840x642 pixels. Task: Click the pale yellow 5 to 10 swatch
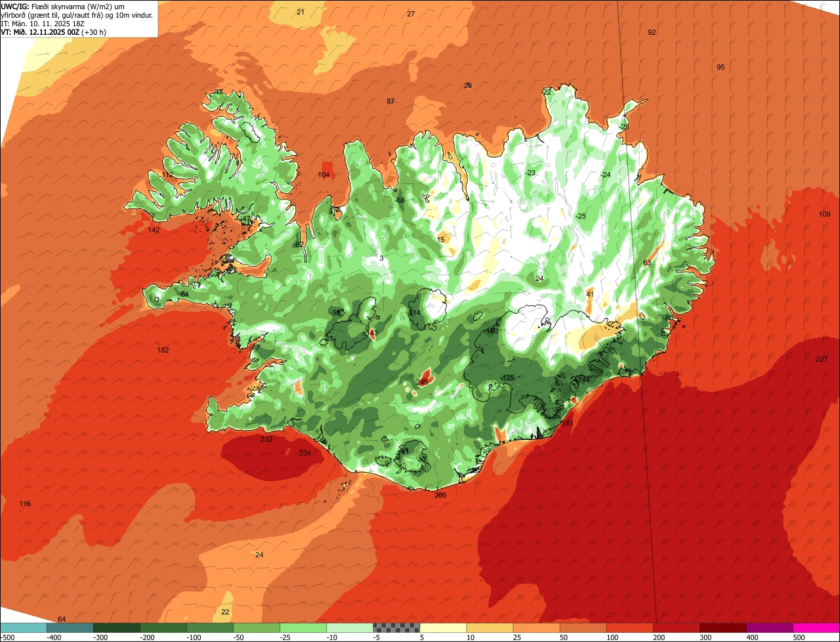pos(443,628)
